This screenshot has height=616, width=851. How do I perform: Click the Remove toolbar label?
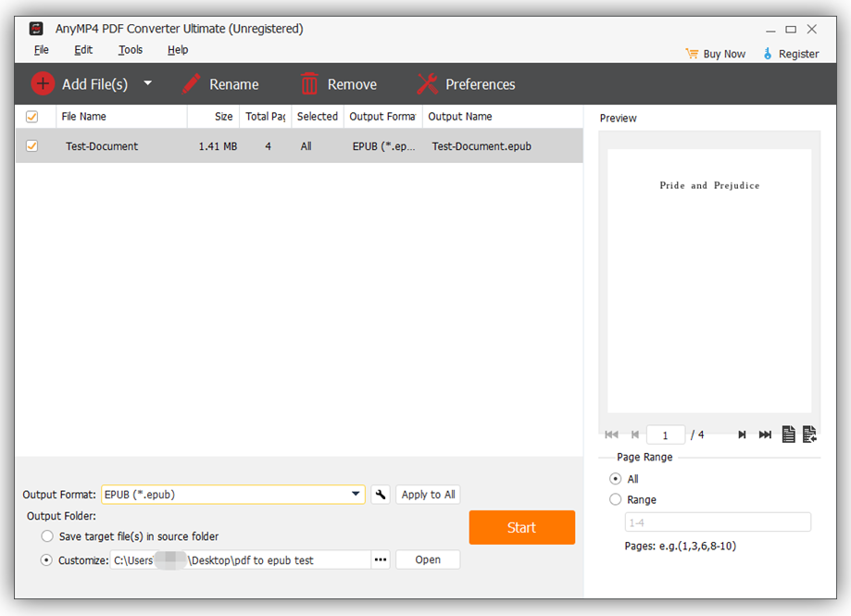[352, 84]
